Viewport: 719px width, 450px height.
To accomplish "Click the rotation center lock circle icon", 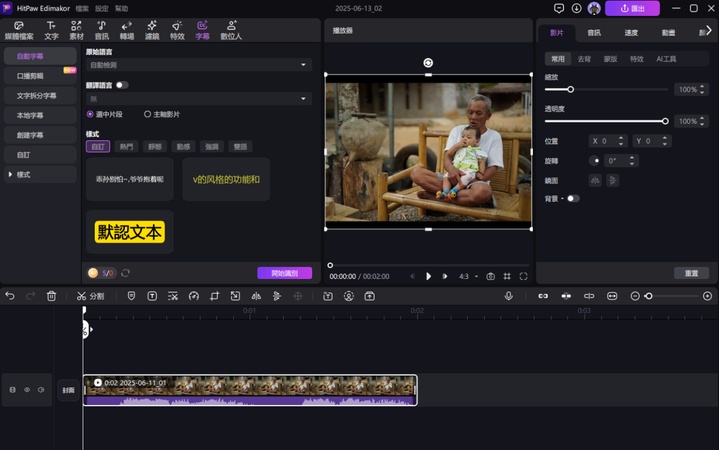I will pos(595,161).
